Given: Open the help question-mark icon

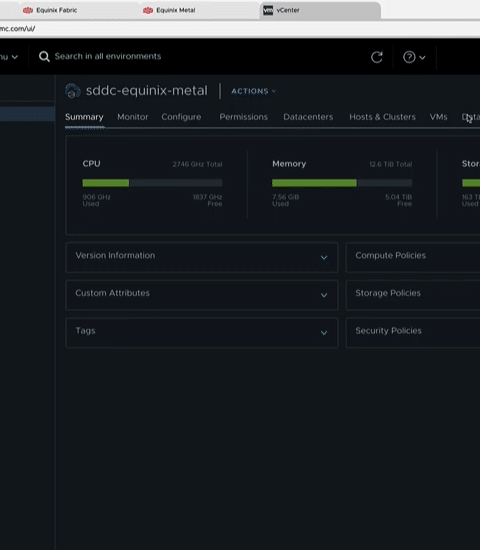Looking at the screenshot, I should click(409, 57).
